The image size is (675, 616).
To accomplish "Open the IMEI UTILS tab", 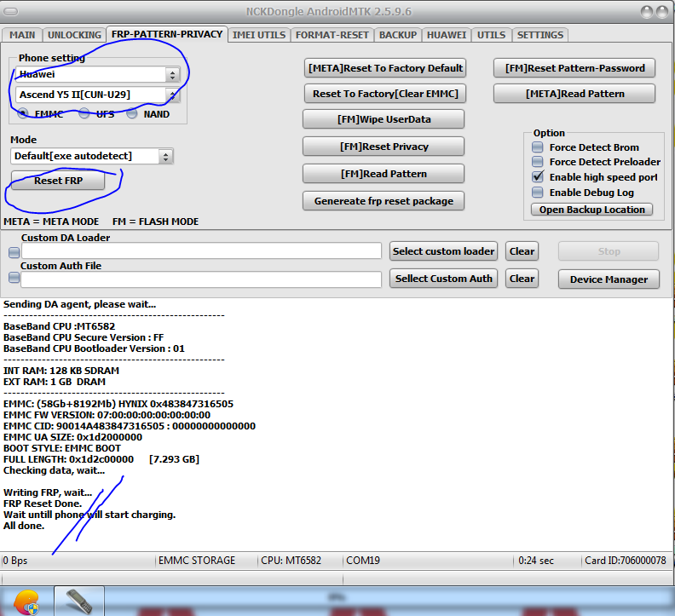I will coord(259,35).
